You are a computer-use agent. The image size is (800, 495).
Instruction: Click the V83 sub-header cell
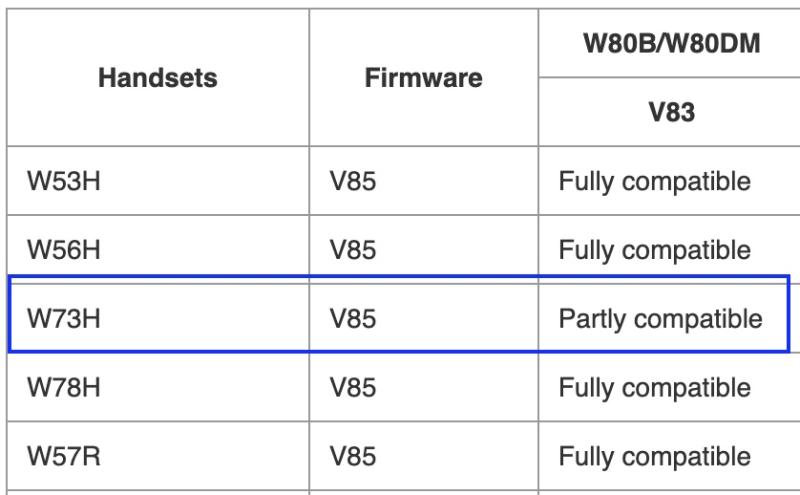671,112
